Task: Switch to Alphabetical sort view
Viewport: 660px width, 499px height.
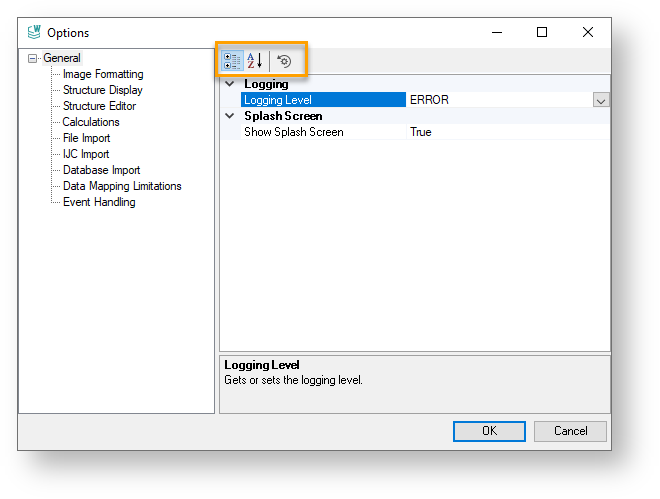Action: point(254,61)
